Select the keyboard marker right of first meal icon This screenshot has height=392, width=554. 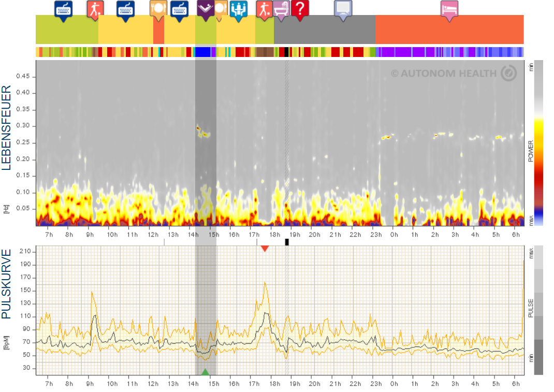pos(179,9)
